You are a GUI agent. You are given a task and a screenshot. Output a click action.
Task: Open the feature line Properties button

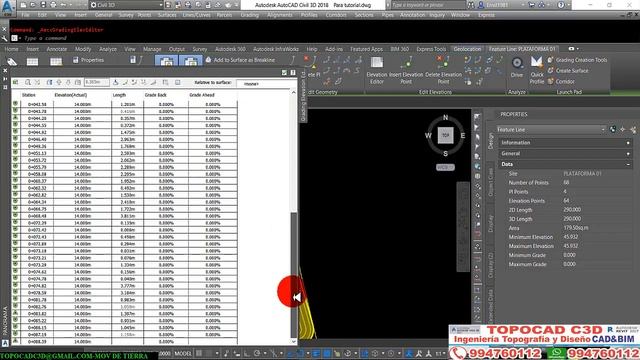click(88, 60)
